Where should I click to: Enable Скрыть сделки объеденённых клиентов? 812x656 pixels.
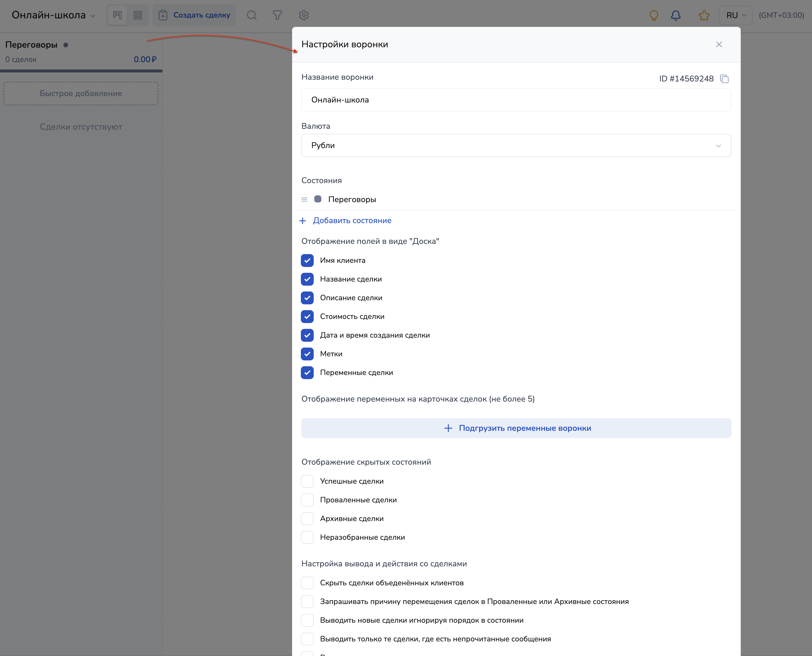(307, 583)
